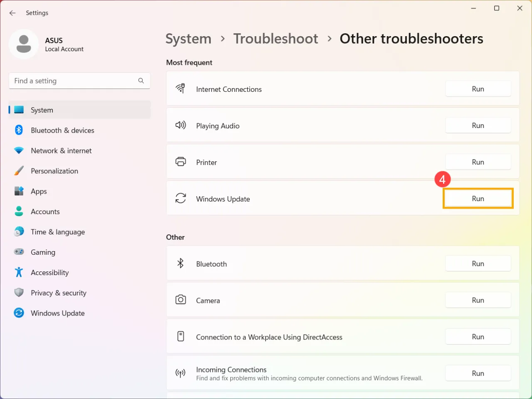Image resolution: width=532 pixels, height=399 pixels.
Task: Open the Apps settings category
Action: point(39,191)
